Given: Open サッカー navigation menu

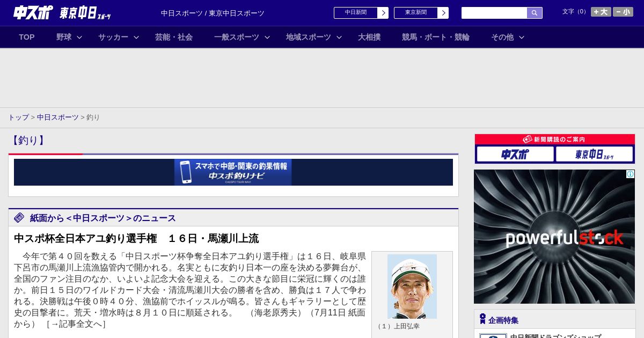Looking at the screenshot, I should point(113,37).
